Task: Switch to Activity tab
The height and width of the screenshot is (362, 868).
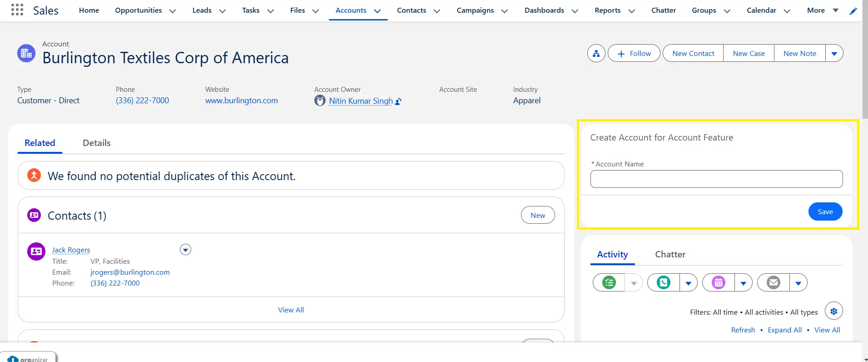Action: click(x=612, y=254)
